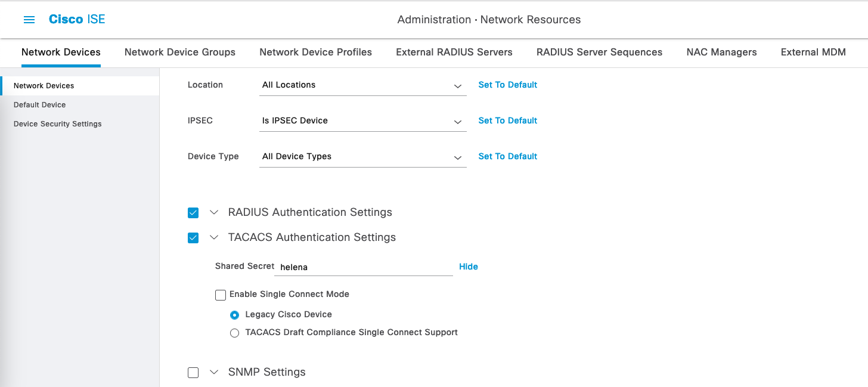Open the hamburger navigation menu
The width and height of the screenshot is (868, 387).
[x=29, y=20]
